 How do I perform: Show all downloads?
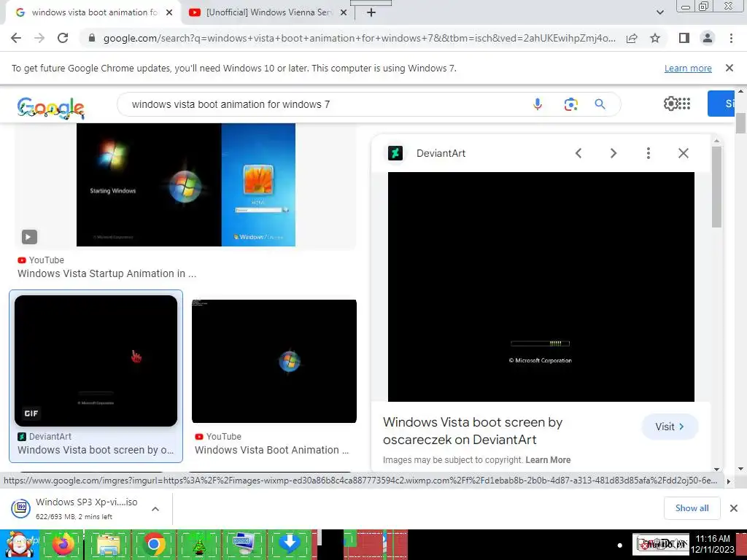point(692,508)
